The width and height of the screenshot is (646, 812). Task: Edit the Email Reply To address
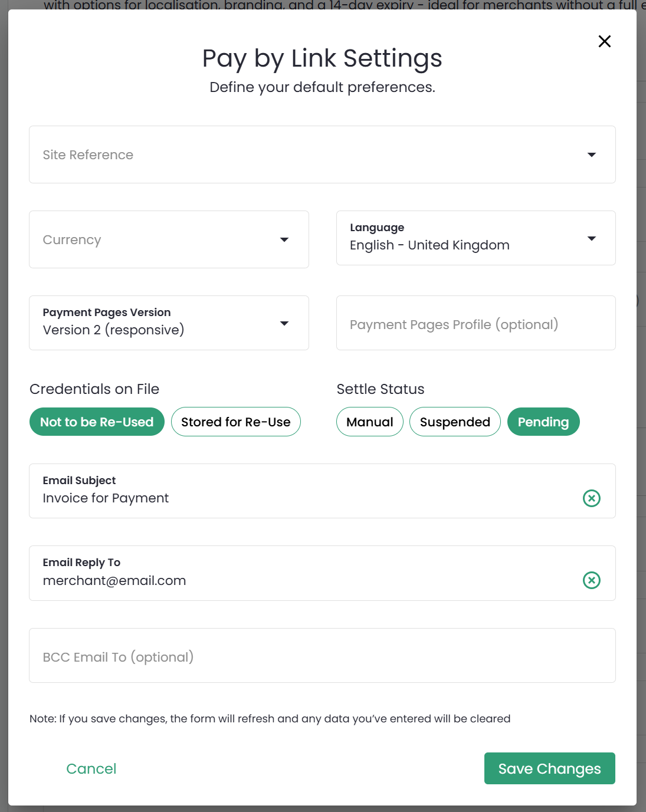point(295,580)
